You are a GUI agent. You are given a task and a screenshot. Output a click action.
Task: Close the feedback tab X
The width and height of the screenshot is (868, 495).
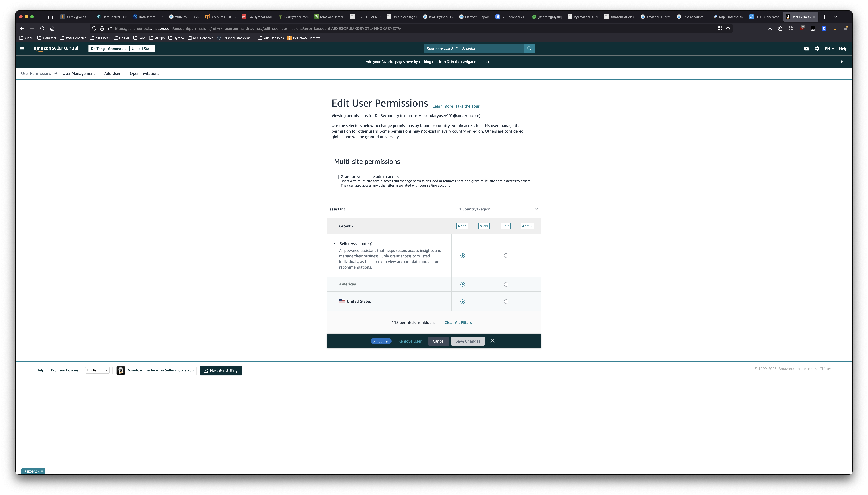click(42, 471)
